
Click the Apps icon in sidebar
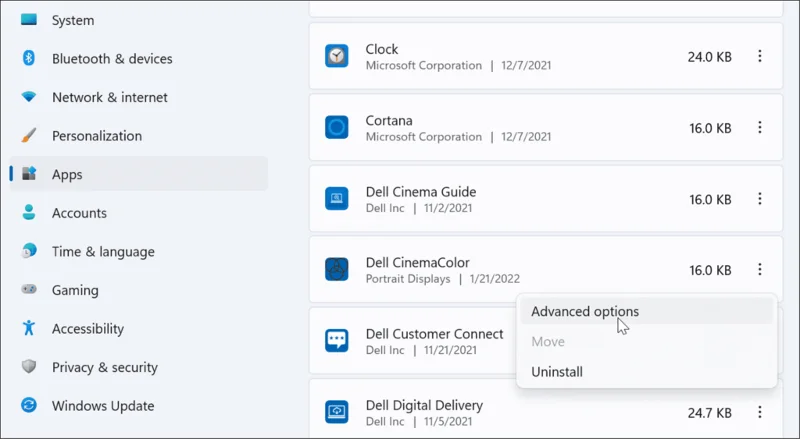tap(29, 174)
